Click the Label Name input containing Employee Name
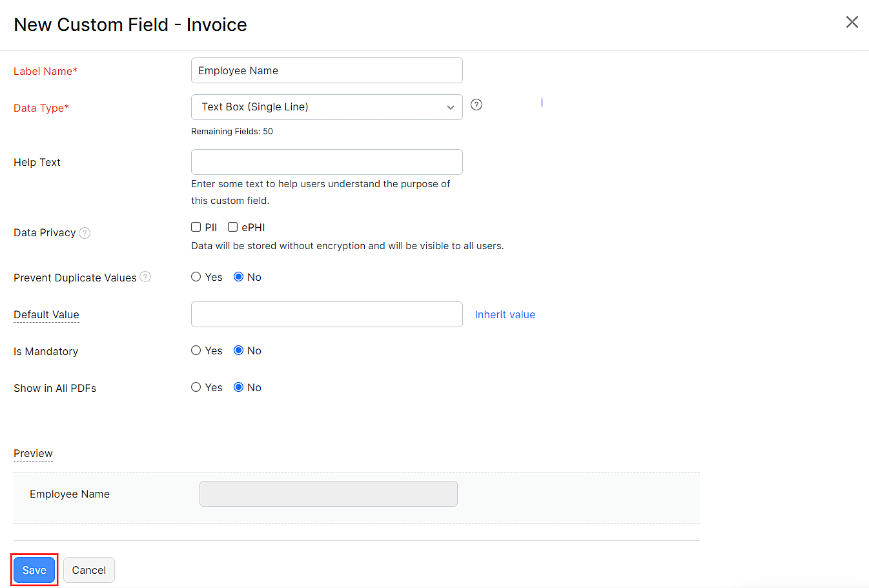 [327, 70]
